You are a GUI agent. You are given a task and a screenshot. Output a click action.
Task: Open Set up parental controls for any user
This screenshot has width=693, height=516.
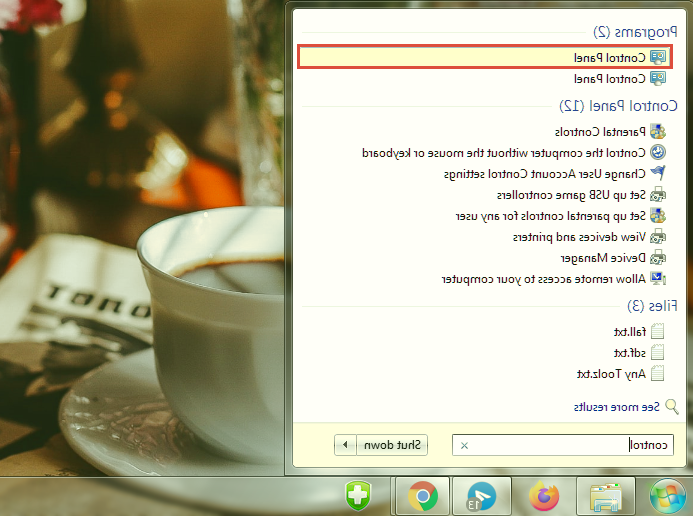549,215
